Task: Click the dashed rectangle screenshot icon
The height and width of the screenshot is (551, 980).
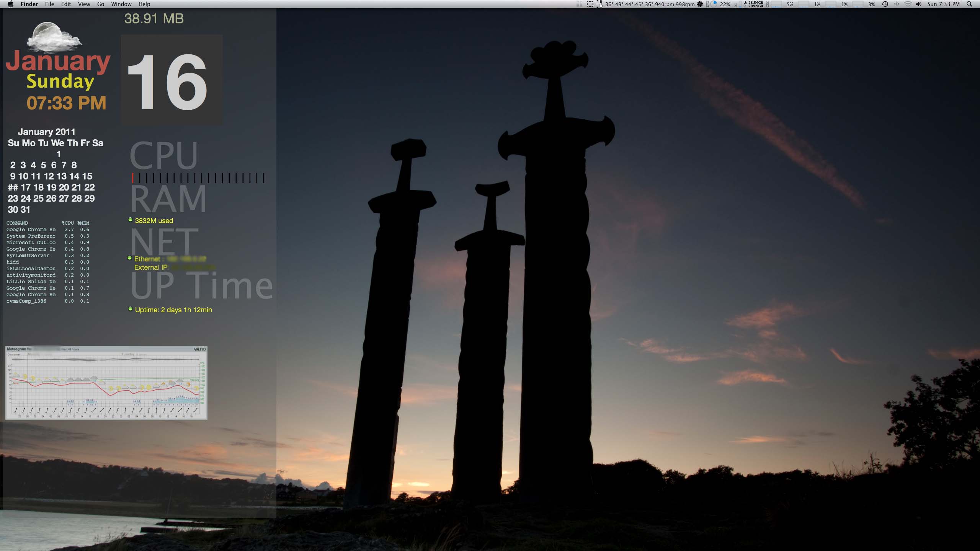Action: (x=590, y=4)
